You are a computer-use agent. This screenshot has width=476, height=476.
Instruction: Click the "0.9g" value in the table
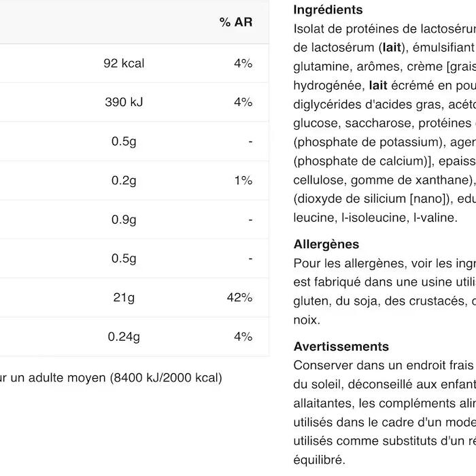(x=124, y=220)
